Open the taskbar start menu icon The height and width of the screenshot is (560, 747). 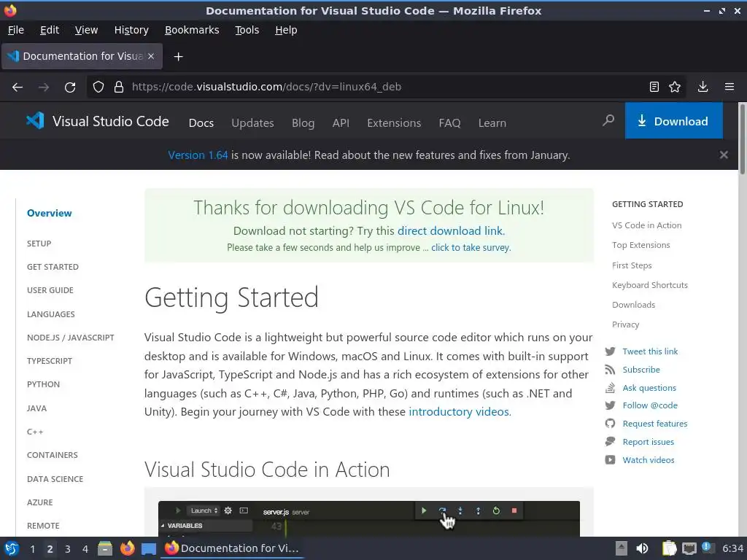pos(12,548)
